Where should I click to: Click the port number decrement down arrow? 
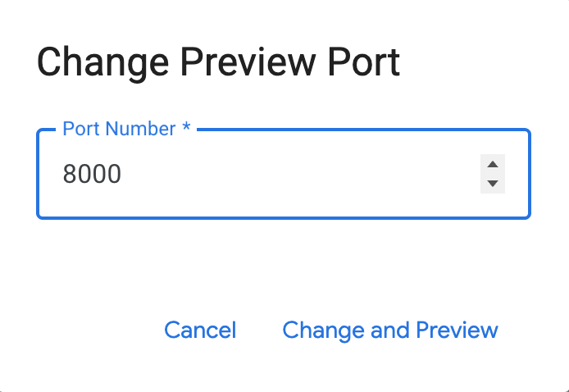point(492,183)
